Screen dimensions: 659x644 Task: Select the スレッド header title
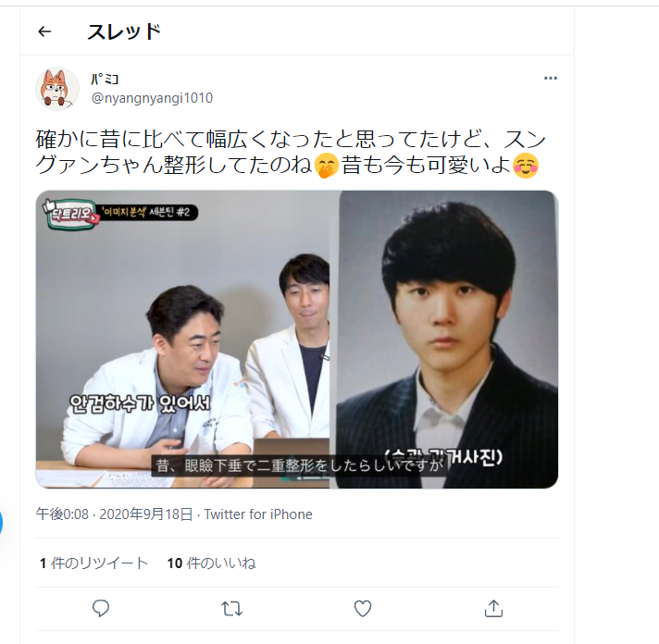point(124,32)
